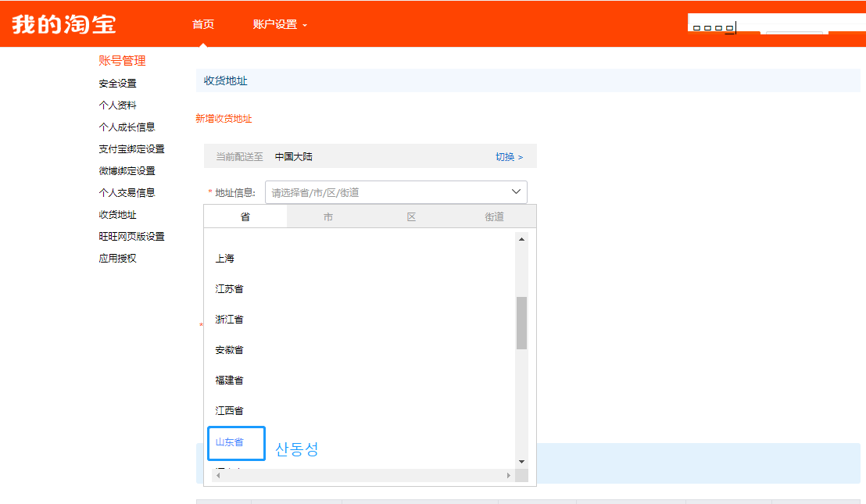Click the 新增收货地址 heading
Image resolution: width=866 pixels, height=504 pixels.
pos(224,119)
